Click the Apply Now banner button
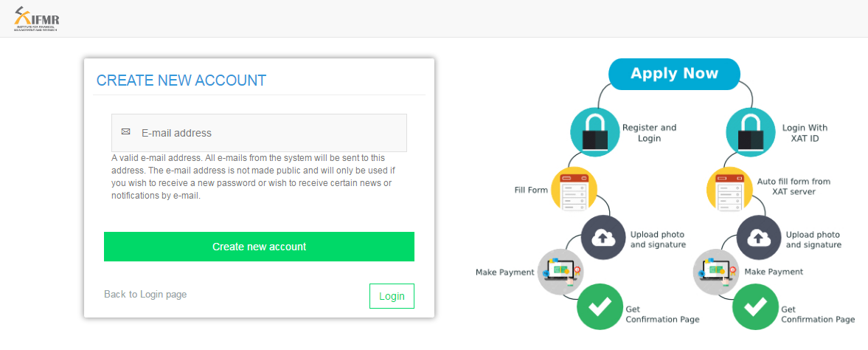 click(x=674, y=74)
